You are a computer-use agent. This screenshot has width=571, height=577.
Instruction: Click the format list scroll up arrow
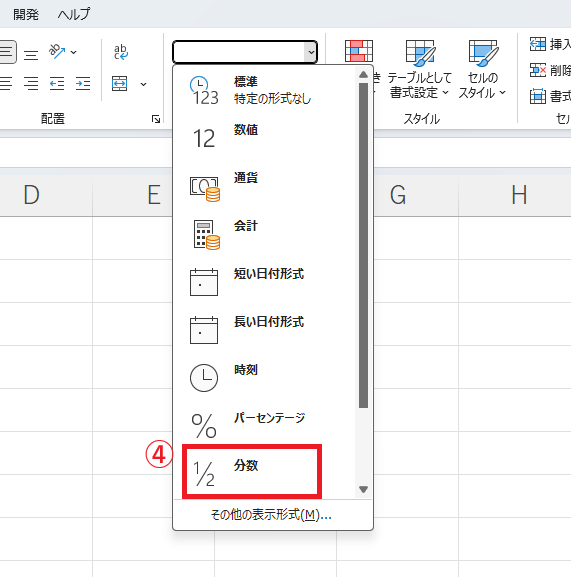coord(363,75)
